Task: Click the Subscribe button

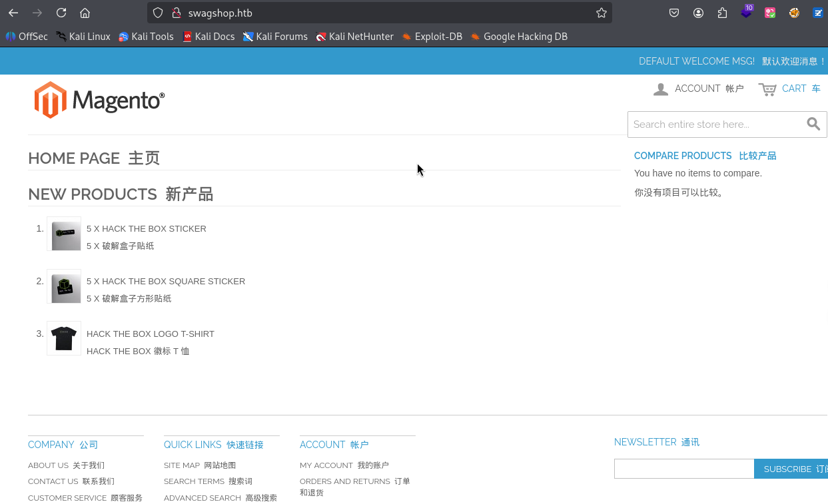Action: 791,469
